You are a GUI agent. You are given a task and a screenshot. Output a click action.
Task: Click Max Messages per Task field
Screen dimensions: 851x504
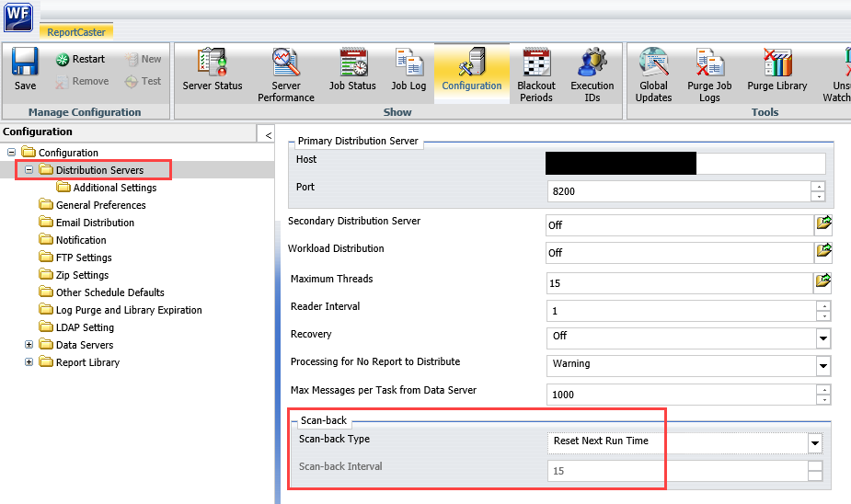coord(681,395)
